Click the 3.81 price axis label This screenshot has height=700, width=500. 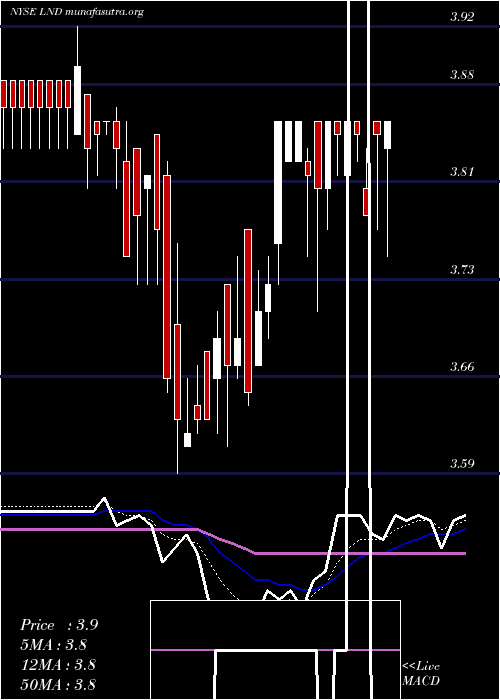pos(462,172)
